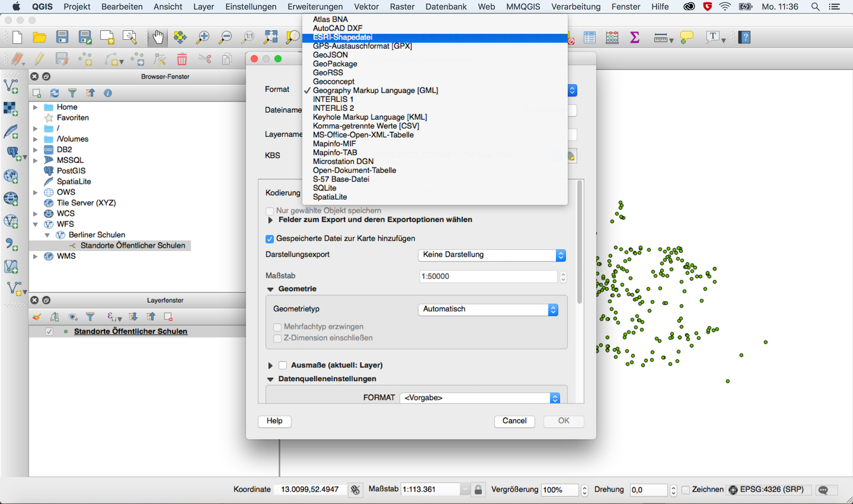Toggle visibility of Standorte Öffentlicher Schulen layer

pyautogui.click(x=49, y=332)
